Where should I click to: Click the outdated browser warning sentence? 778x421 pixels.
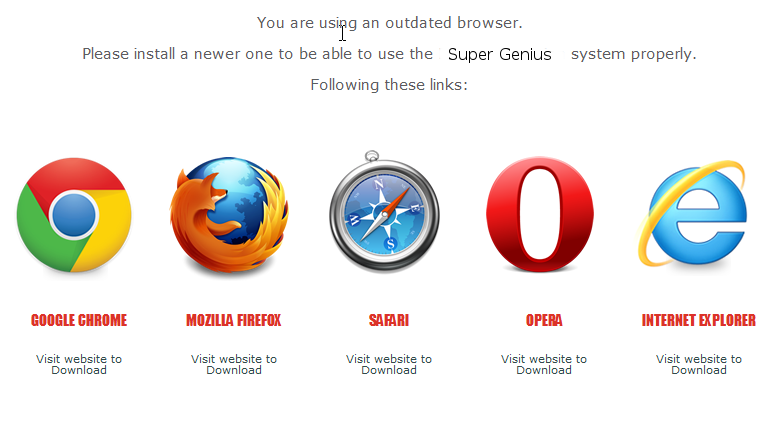coord(389,23)
